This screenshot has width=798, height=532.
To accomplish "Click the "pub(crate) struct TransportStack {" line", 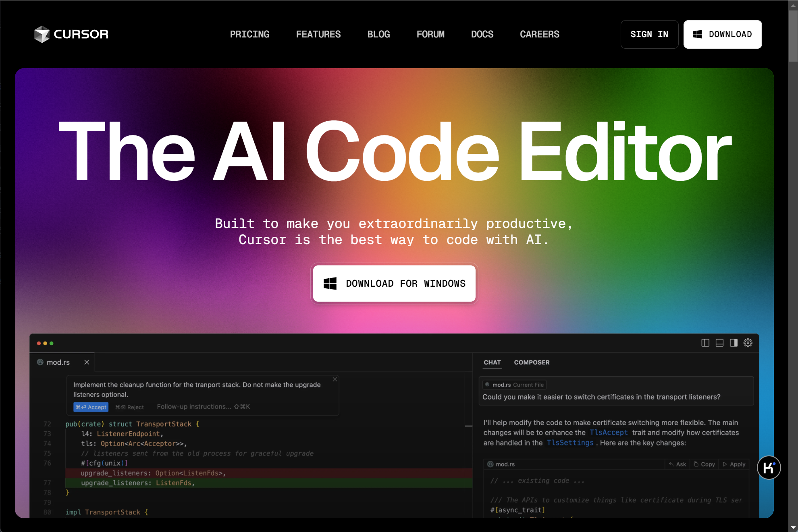I will click(x=133, y=424).
